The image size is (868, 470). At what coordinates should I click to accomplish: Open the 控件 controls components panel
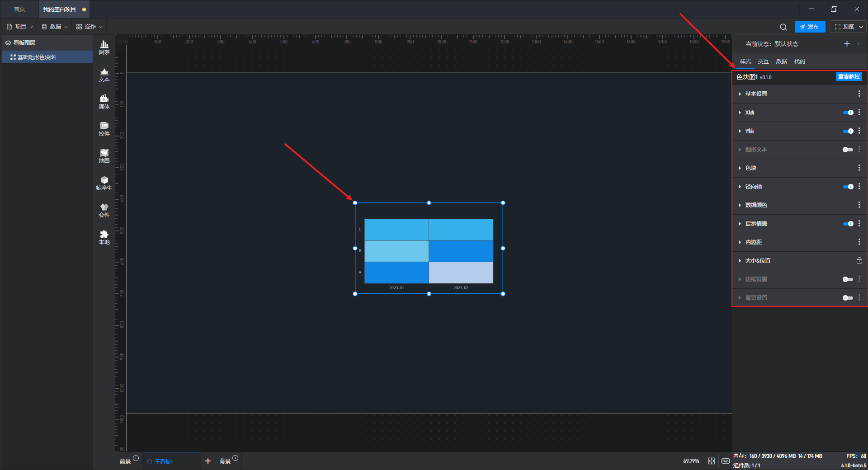104,129
